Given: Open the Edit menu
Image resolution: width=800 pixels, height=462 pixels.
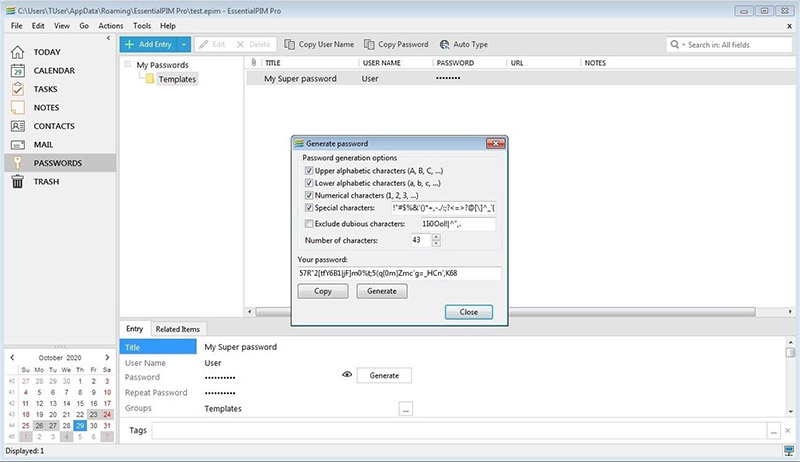Looking at the screenshot, I should pyautogui.click(x=38, y=25).
